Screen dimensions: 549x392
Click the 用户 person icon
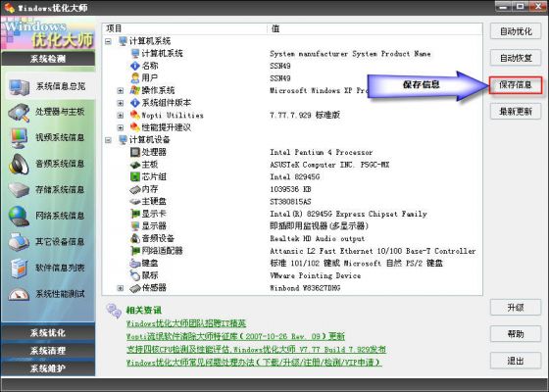(135, 78)
